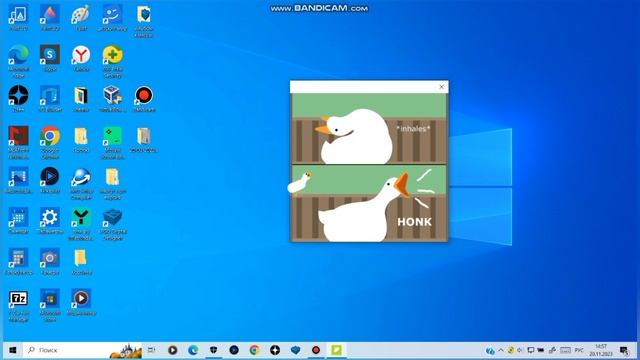Open the Yandex Browser desktop shortcut

(81, 58)
